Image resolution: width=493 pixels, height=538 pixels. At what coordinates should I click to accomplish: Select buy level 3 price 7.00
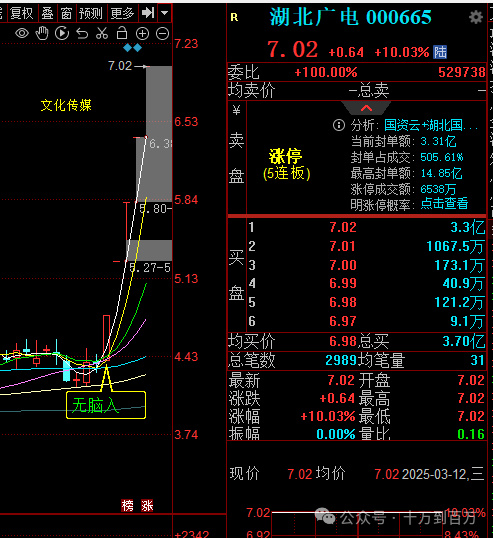coord(343,265)
